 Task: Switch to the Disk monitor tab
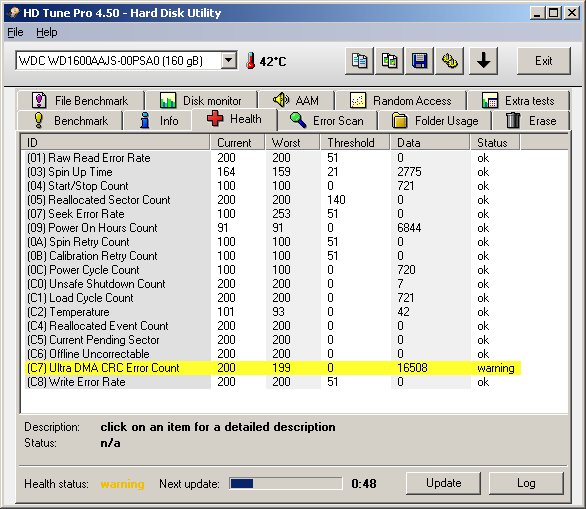pos(201,101)
